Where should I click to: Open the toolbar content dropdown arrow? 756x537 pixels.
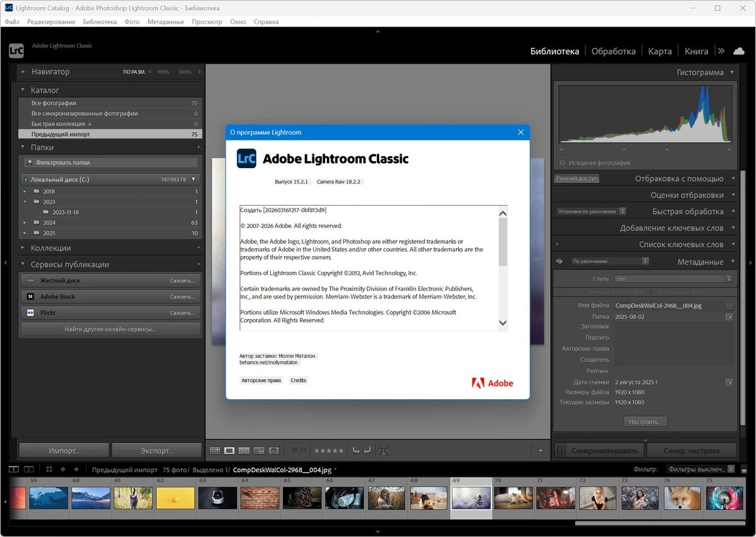tap(540, 451)
